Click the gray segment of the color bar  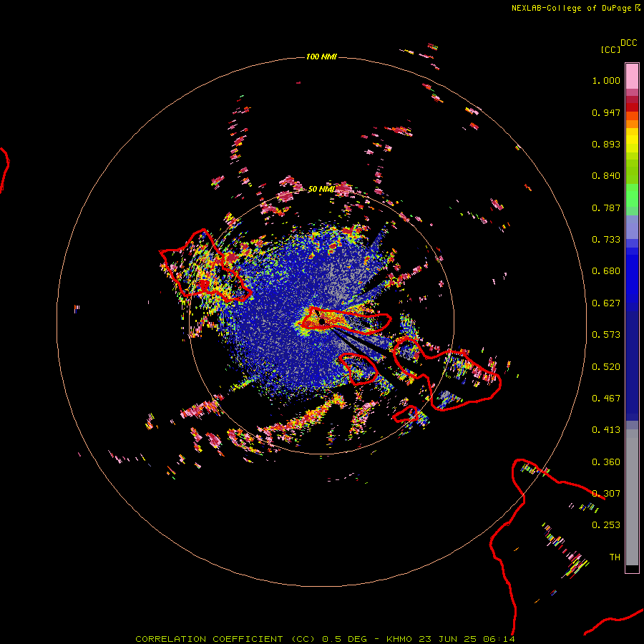point(632,497)
